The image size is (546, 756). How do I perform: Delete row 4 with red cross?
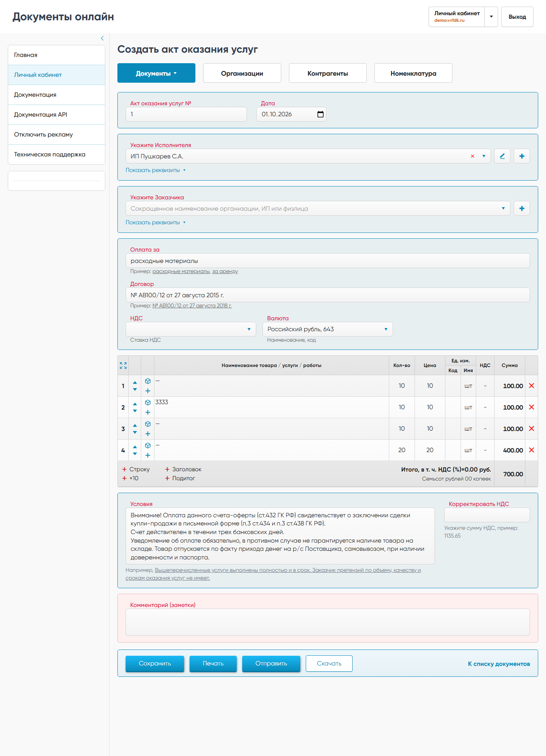[x=531, y=450]
